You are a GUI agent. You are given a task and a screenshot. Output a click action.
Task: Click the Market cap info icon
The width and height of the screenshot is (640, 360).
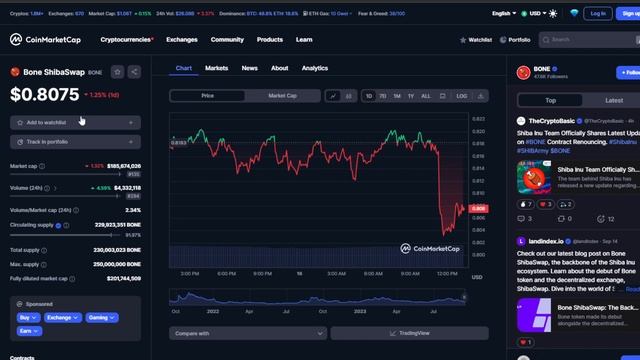pos(42,166)
